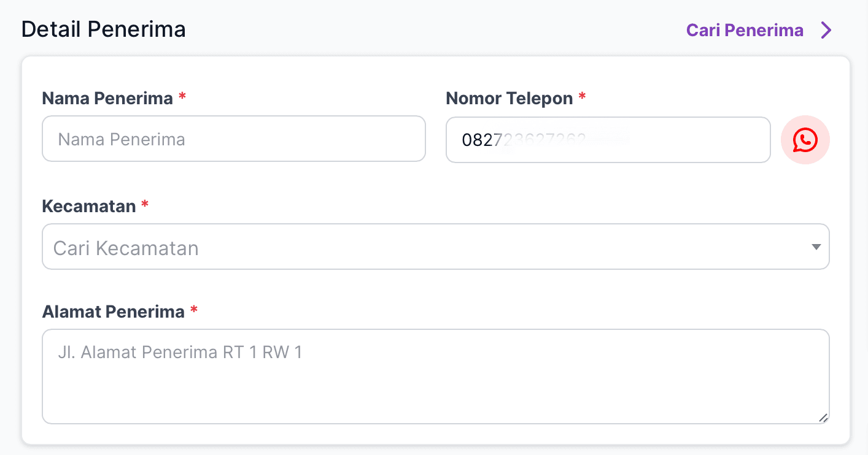868x455 pixels.
Task: Click the Kecamatan field label
Action: tap(89, 206)
